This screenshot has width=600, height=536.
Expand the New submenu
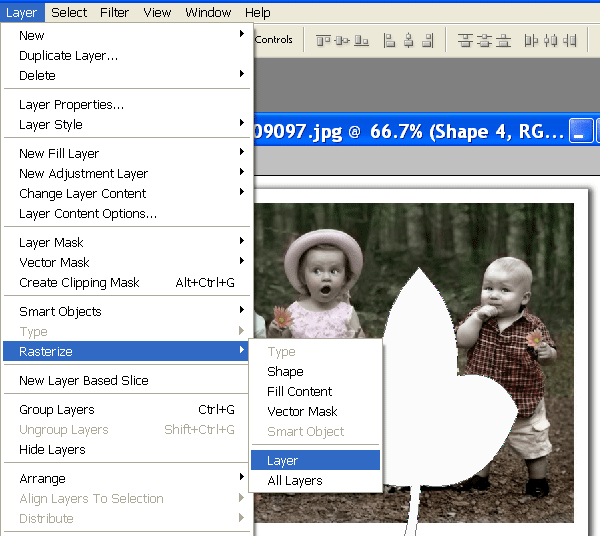click(x=126, y=36)
